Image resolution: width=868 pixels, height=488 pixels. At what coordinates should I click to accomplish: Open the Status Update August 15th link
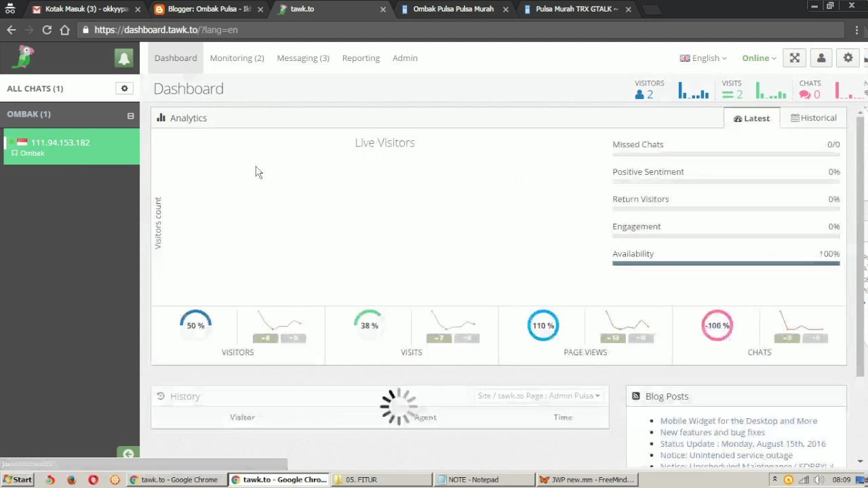743,444
